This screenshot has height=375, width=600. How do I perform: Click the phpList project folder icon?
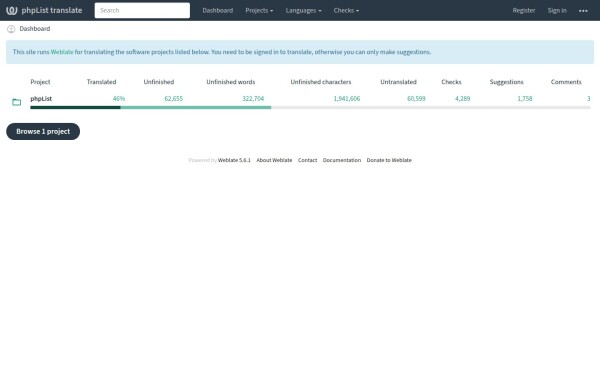(16, 102)
